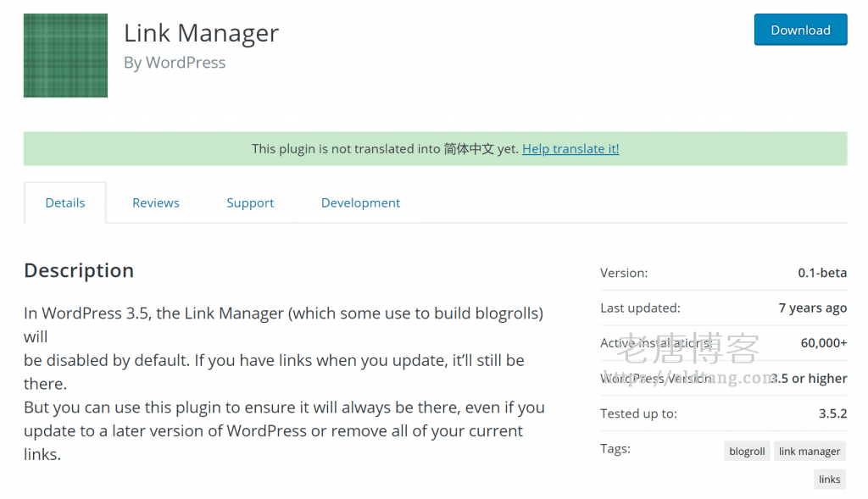This screenshot has height=499, width=868.
Task: Click the Tags label in the sidebar
Action: (x=615, y=448)
